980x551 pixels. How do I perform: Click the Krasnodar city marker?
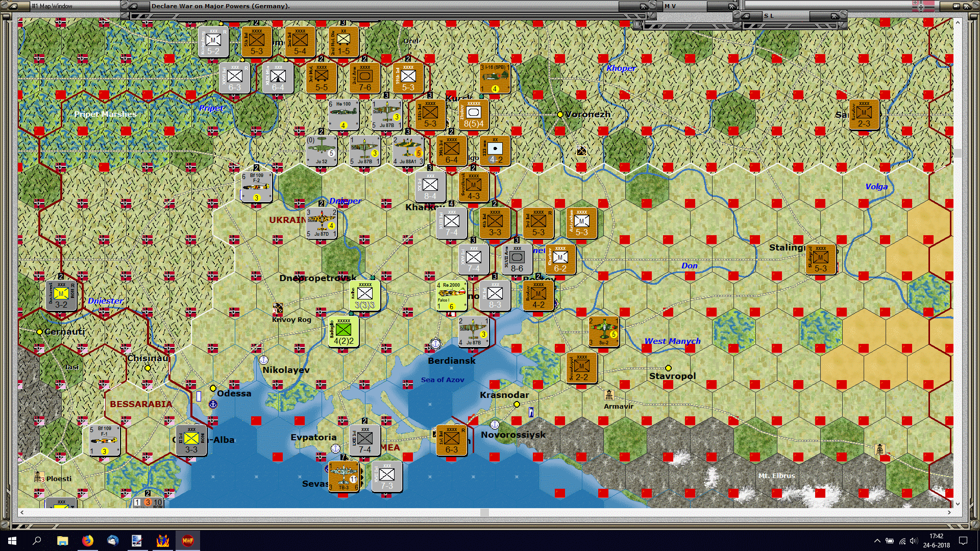517,404
